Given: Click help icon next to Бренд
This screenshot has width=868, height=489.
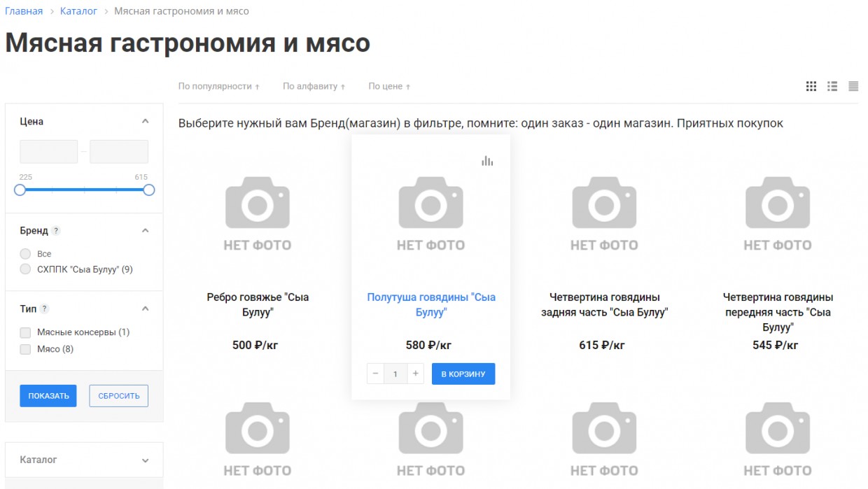Looking at the screenshot, I should click(56, 231).
